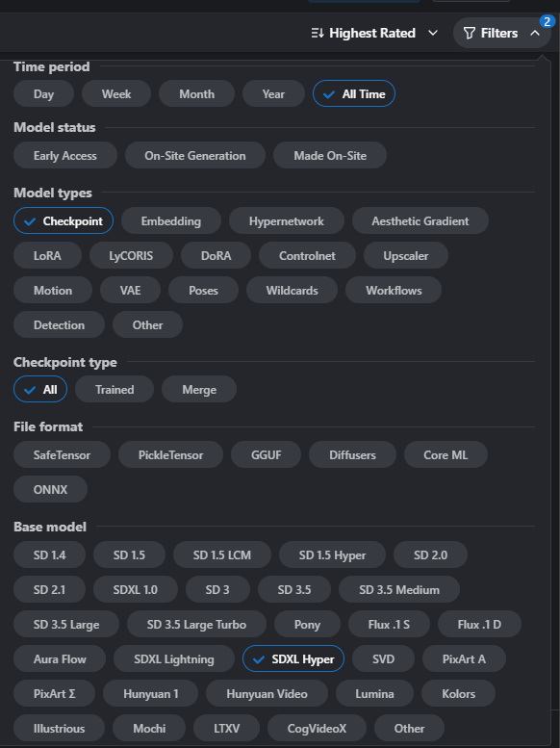Click the funnel icon on Filters
This screenshot has height=748, width=560.
click(x=470, y=33)
